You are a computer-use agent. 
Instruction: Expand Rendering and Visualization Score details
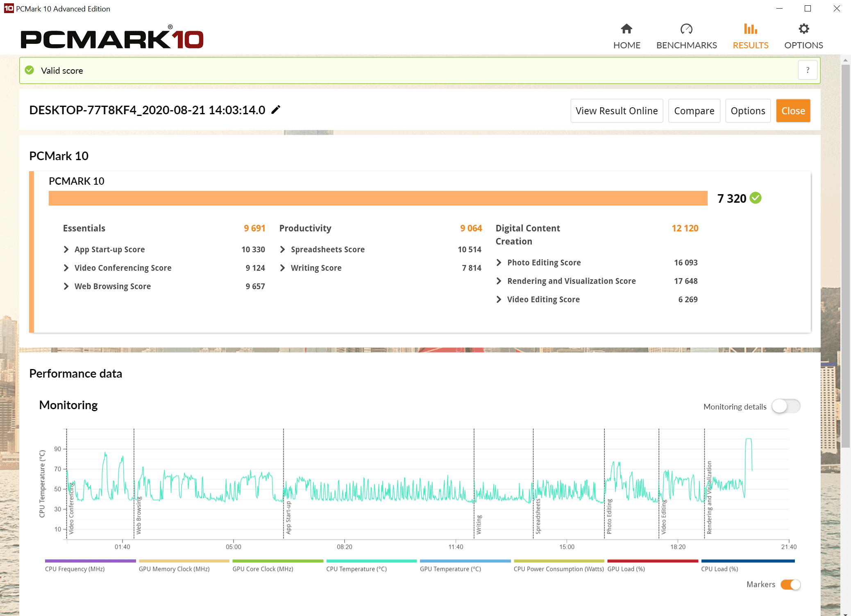coord(499,281)
